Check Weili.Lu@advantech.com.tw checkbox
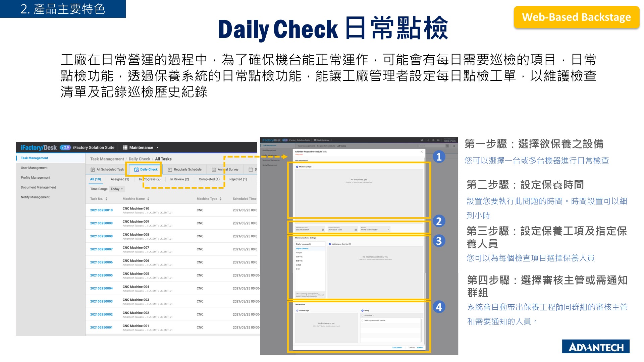 (363, 320)
